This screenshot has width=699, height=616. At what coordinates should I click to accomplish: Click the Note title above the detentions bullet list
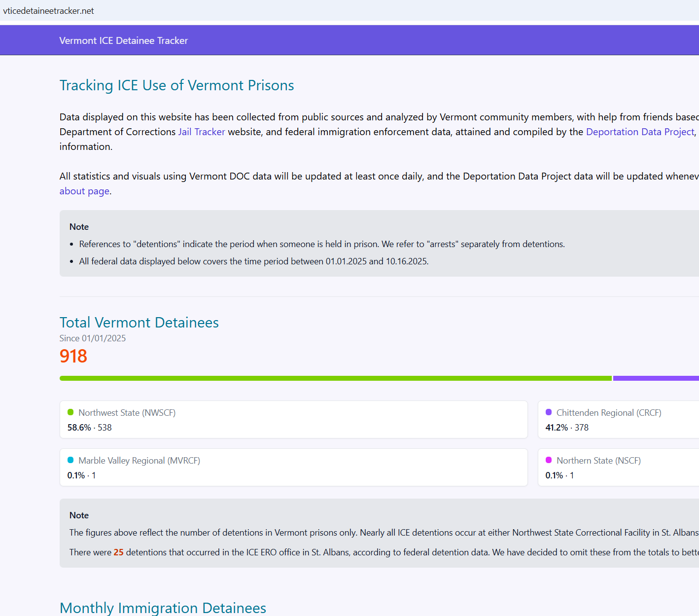click(79, 227)
